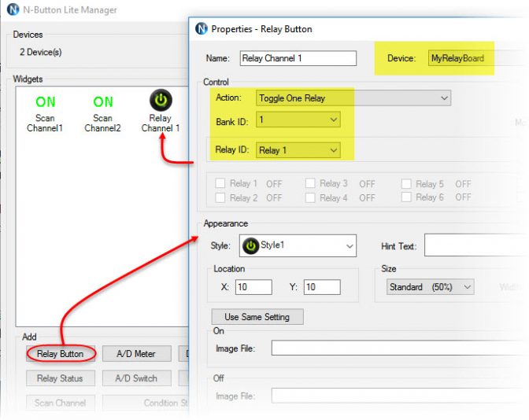Select the Scan Channel2 ON widget
This screenshot has width=529, height=420.
coord(103,101)
